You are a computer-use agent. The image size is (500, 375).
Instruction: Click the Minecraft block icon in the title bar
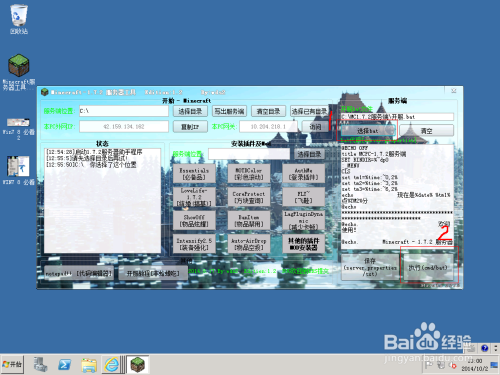[45, 92]
